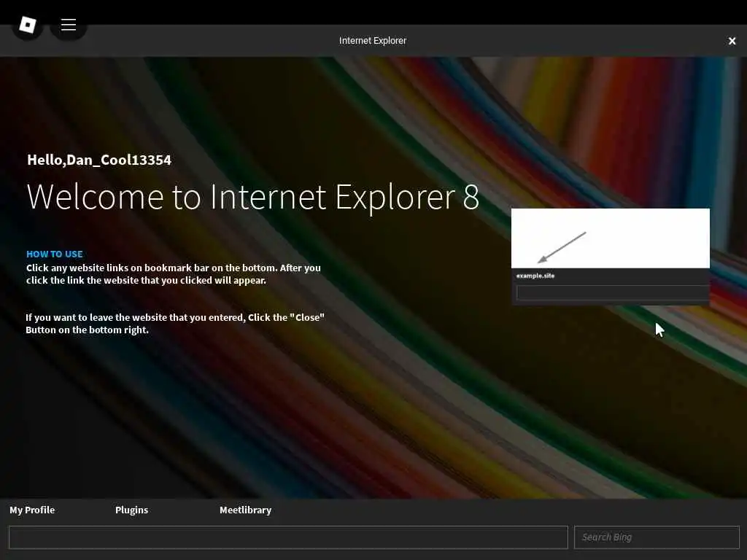The height and width of the screenshot is (560, 747).
Task: Open the My Profile bookmark
Action: (x=32, y=510)
